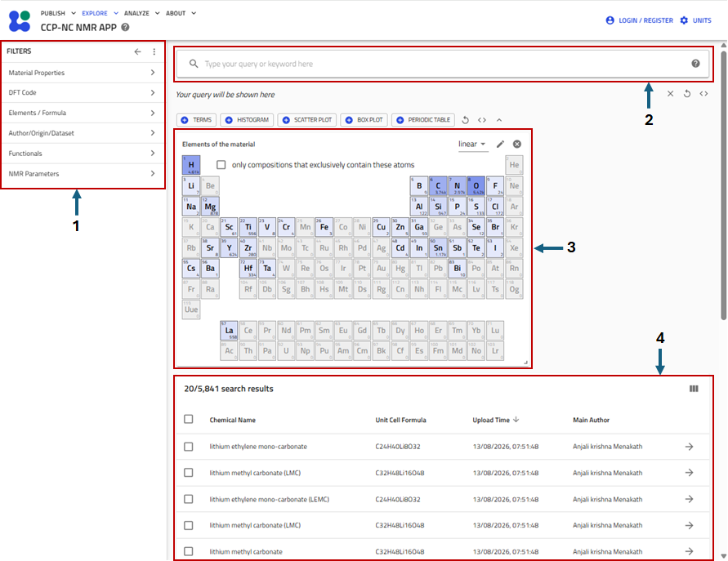Select the Oxygen element tile

pos(476,185)
